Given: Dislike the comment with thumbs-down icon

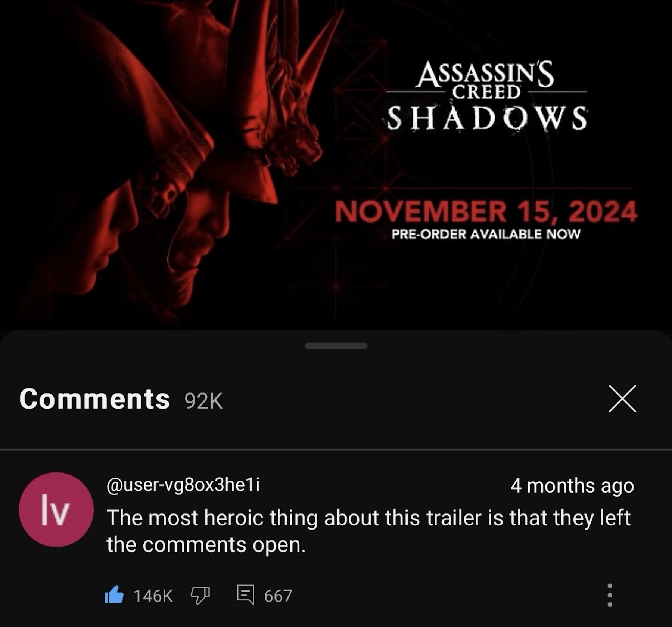Looking at the screenshot, I should (200, 595).
